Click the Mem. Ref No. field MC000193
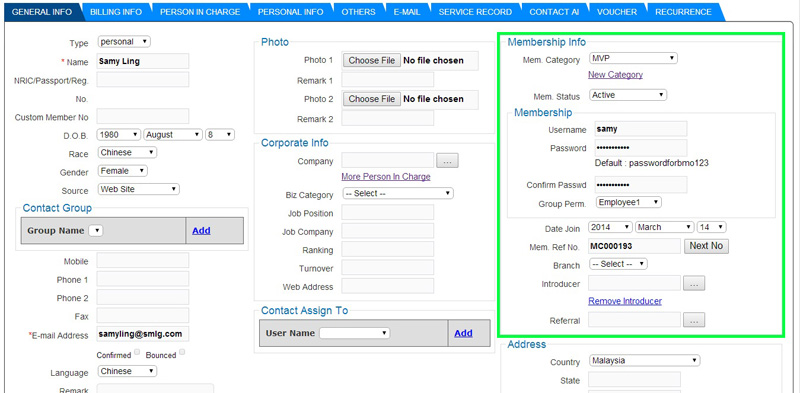The image size is (800, 393). point(634,246)
